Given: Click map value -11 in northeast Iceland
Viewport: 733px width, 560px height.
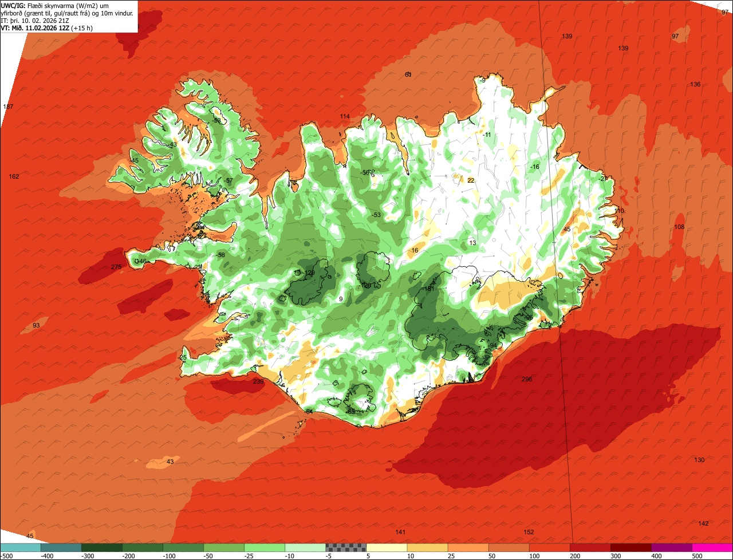Looking at the screenshot, I should [487, 135].
